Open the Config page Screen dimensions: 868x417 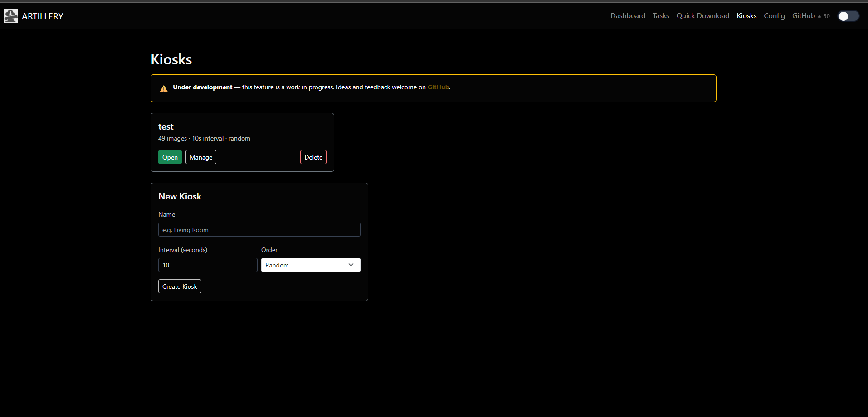point(774,15)
